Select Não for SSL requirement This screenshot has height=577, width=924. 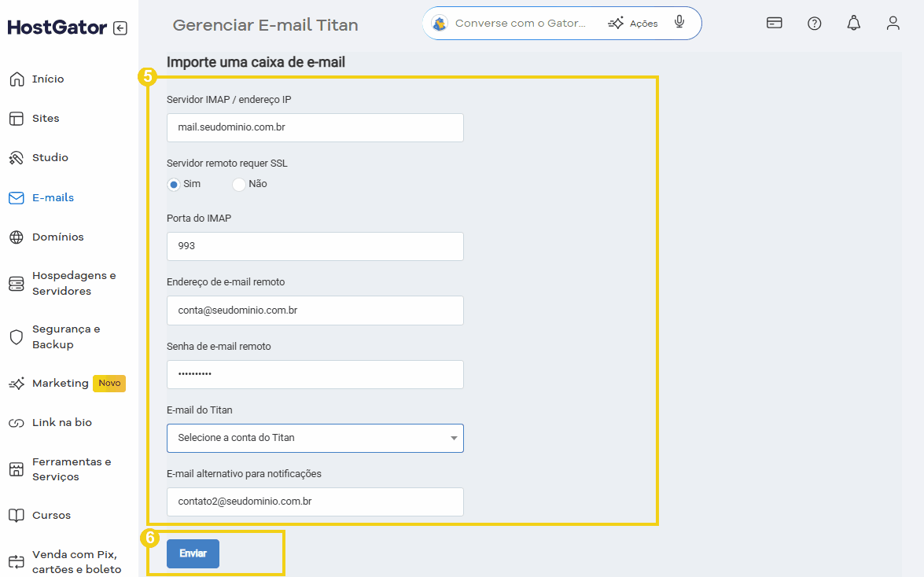pos(238,185)
